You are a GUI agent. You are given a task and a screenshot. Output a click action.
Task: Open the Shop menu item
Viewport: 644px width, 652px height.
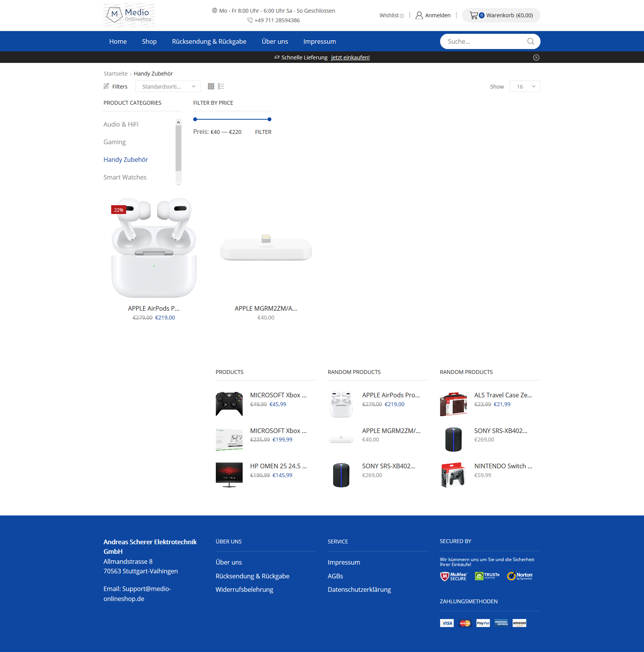click(x=149, y=41)
